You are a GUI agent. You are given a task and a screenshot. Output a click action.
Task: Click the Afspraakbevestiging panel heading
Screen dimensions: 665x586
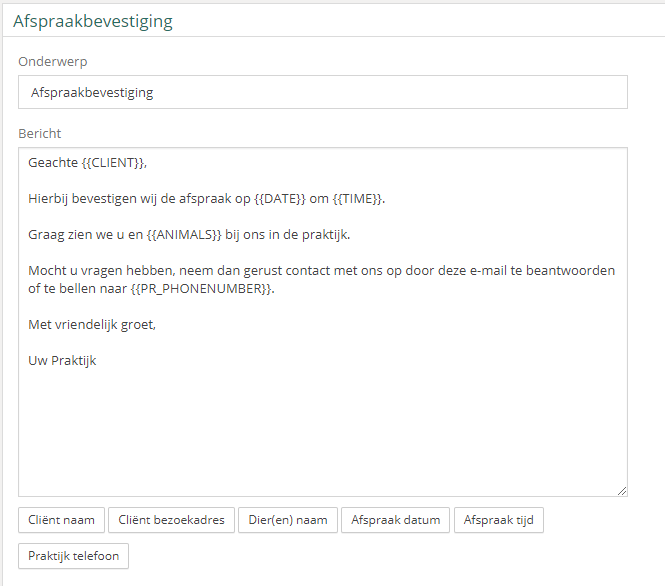point(92,20)
